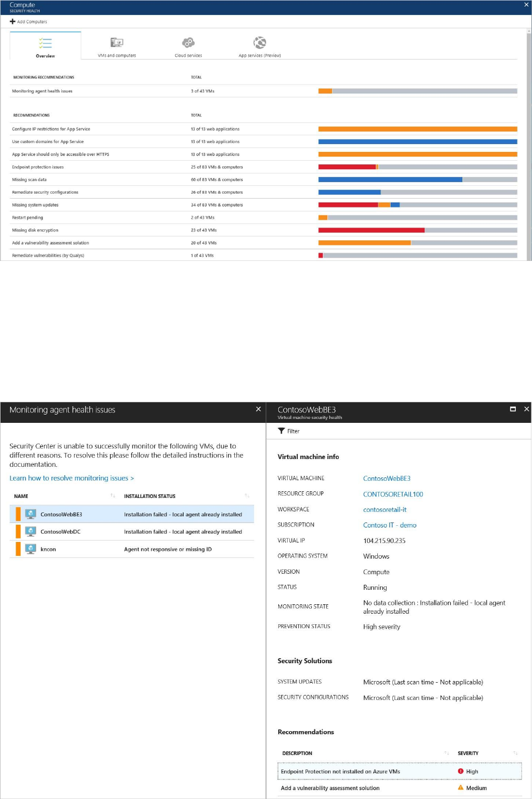
Task: Click the VMs and computers monitor icon
Action: coord(117,42)
